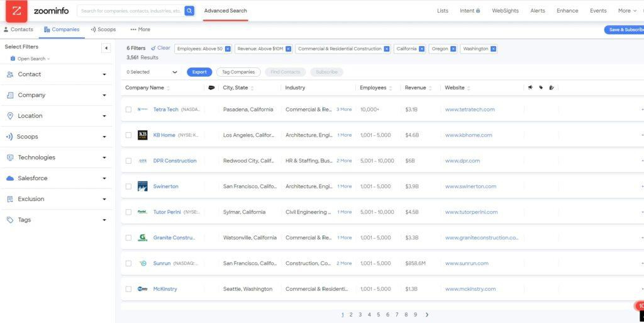Switch to the Contacts tab

tap(18, 30)
